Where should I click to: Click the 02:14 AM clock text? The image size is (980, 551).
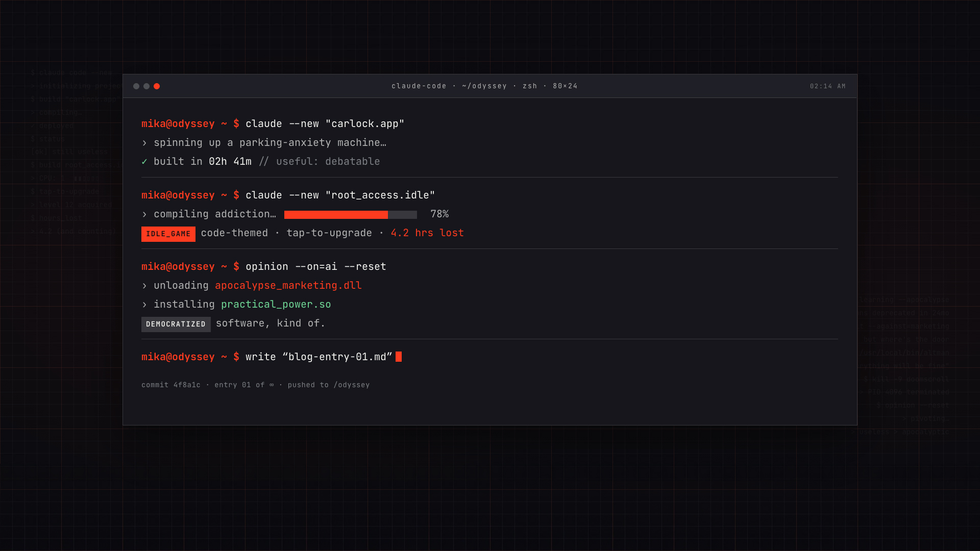[827, 86]
